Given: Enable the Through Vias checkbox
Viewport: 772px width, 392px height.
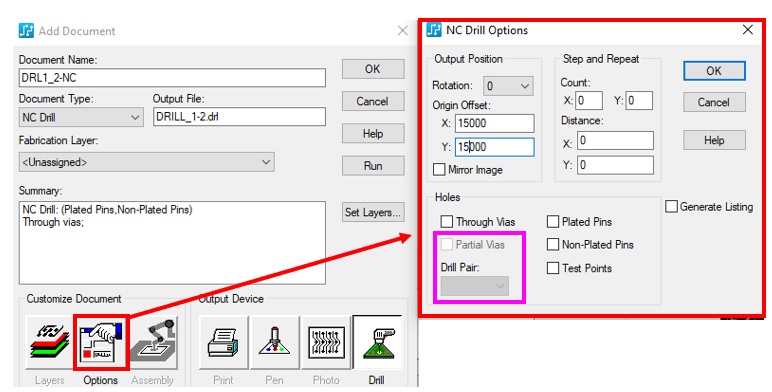Looking at the screenshot, I should coord(447,222).
